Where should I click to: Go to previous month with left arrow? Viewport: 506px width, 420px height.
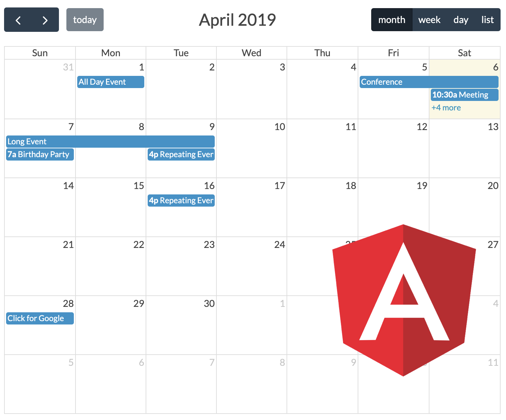[18, 20]
